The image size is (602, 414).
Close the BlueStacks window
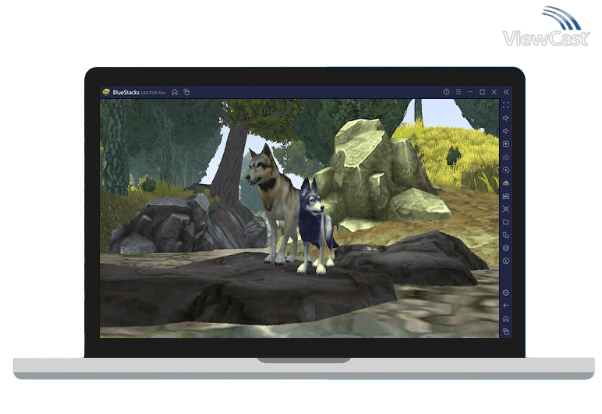point(494,92)
